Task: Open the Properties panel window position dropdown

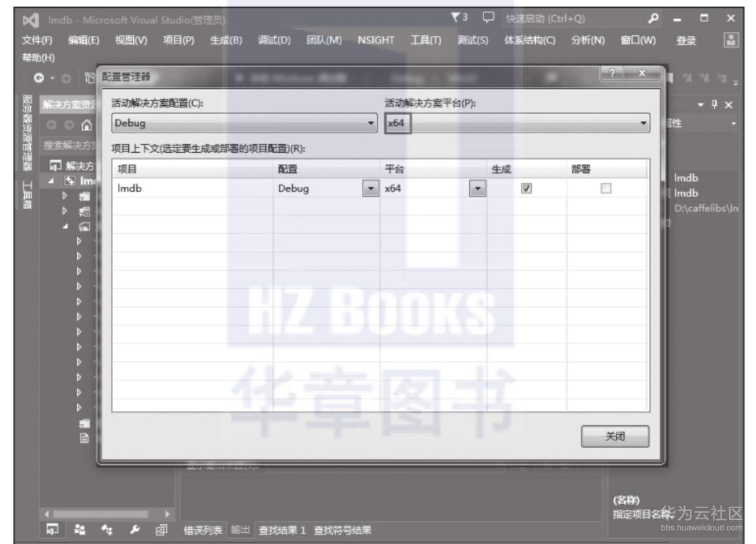Action: [x=700, y=104]
